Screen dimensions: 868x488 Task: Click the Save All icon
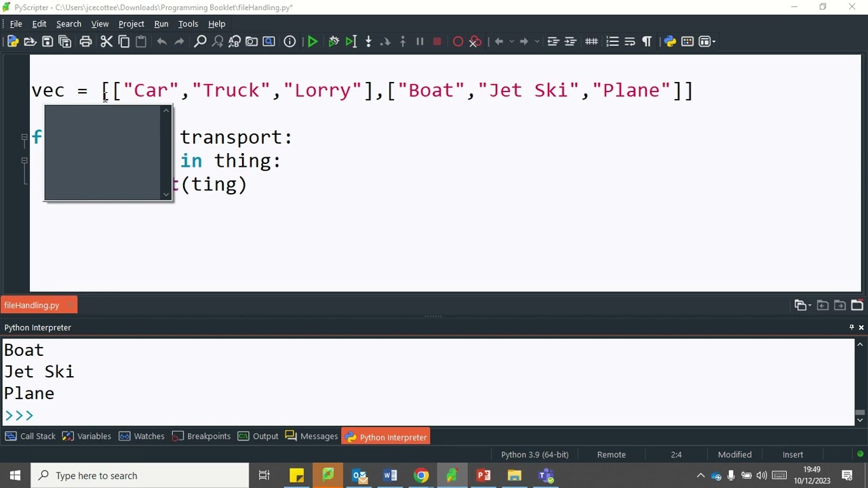[65, 41]
